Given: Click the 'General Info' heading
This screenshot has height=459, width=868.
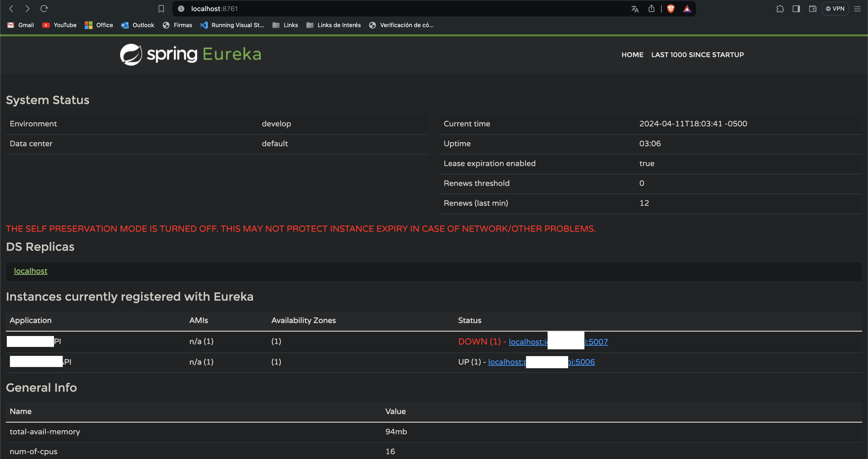Looking at the screenshot, I should tap(41, 388).
